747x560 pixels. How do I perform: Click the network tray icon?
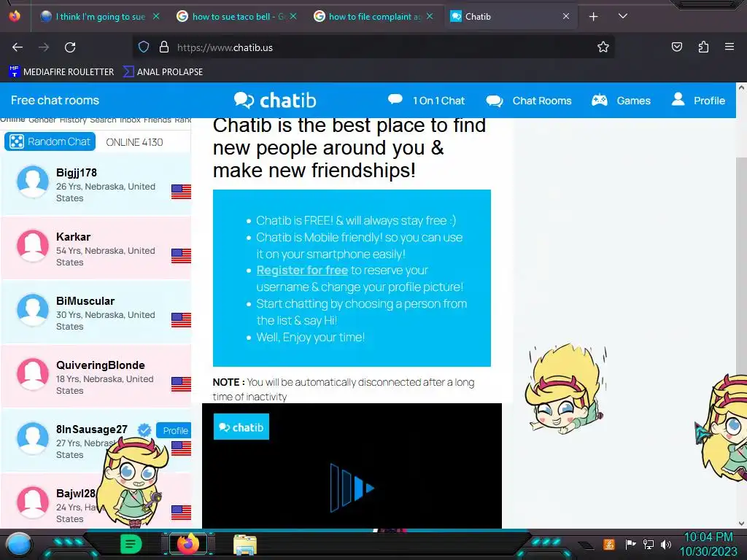coord(648,544)
